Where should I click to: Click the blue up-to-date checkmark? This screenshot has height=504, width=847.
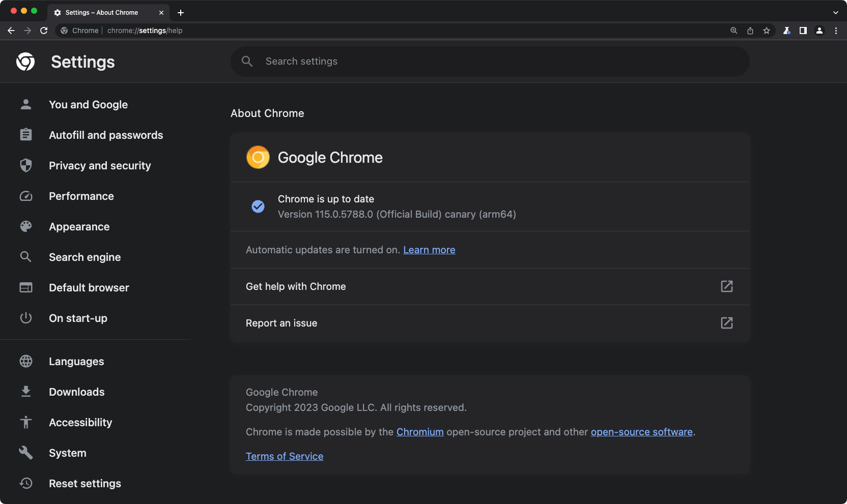[x=258, y=206]
